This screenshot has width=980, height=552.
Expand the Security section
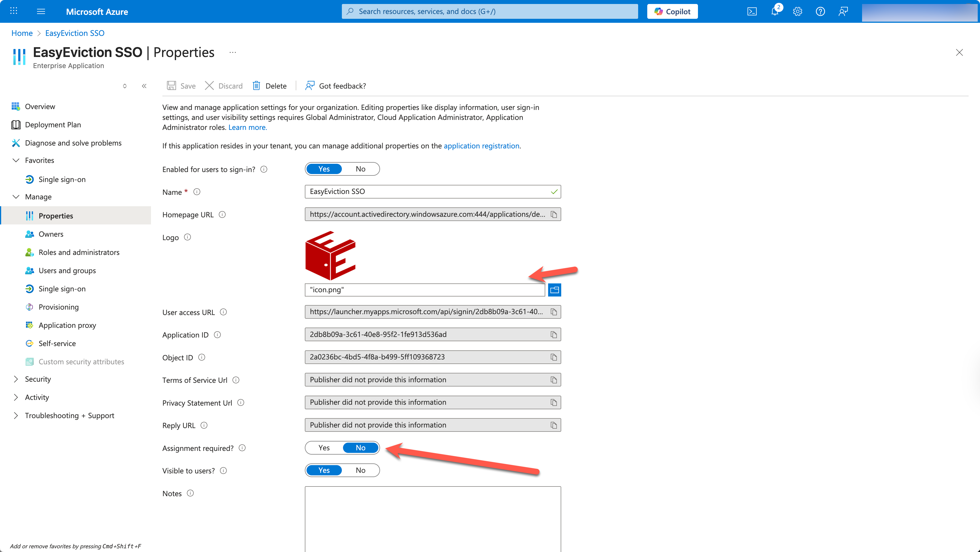(x=16, y=379)
